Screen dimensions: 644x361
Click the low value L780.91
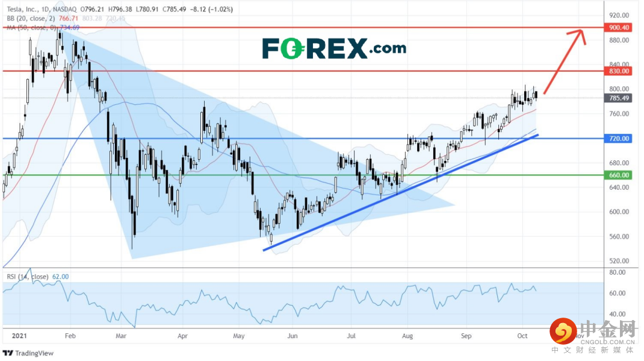pos(147,9)
